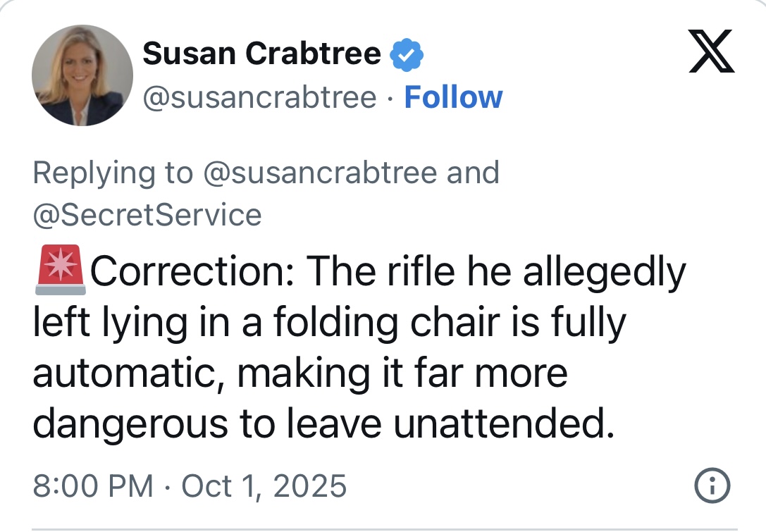Open the tweet info circle icon
The width and height of the screenshot is (766, 532).
(712, 485)
